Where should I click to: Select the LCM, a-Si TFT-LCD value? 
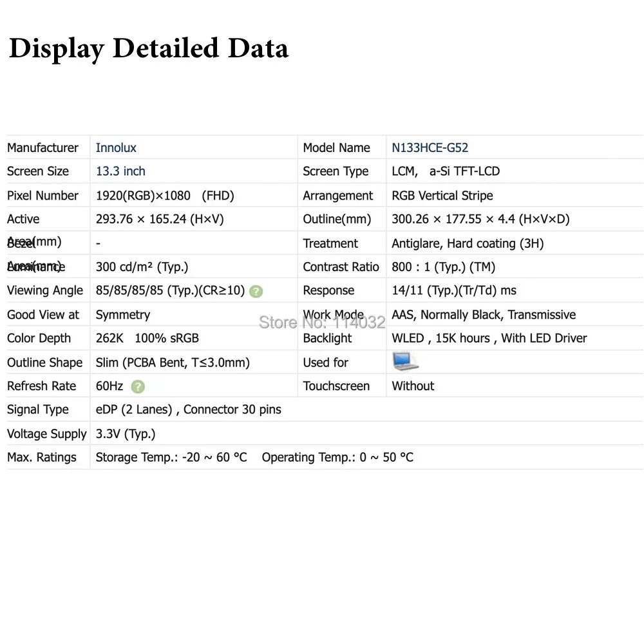coord(446,171)
